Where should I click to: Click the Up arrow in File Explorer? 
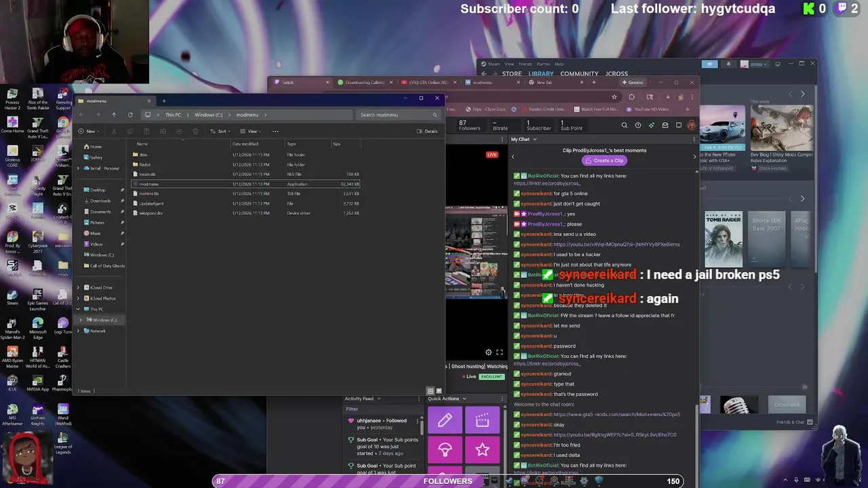coord(114,115)
